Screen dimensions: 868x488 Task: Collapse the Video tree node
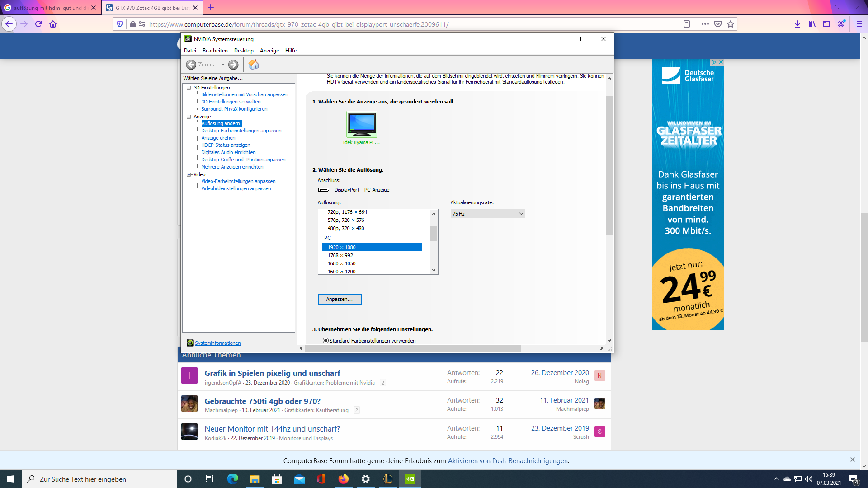click(189, 174)
